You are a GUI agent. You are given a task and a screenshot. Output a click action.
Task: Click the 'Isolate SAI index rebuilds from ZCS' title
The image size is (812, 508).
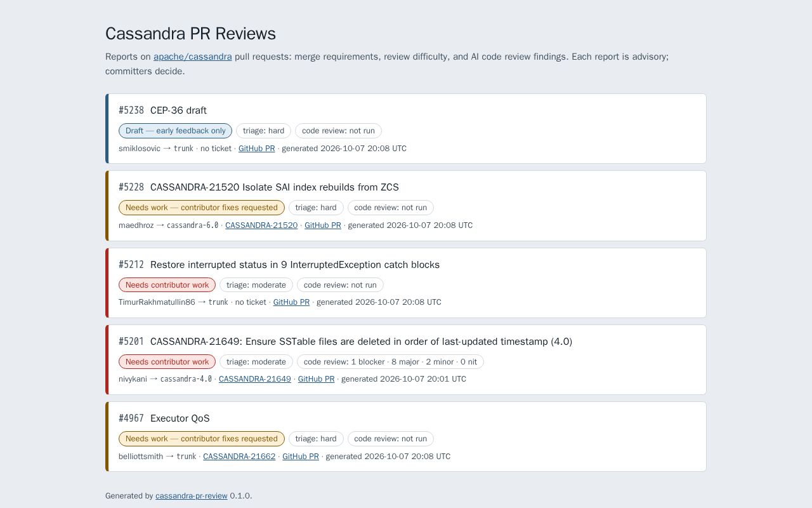[275, 187]
